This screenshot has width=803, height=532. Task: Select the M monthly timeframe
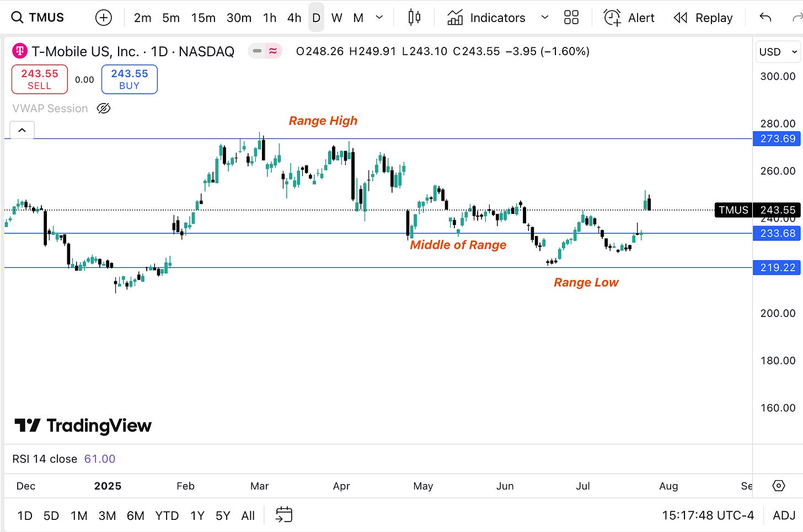tap(358, 18)
